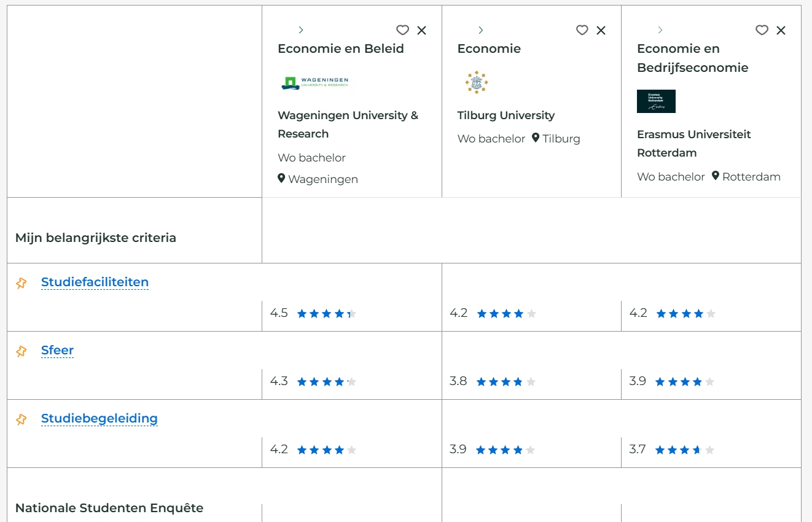Click the Tilburg University logo
Image resolution: width=812 pixels, height=522 pixels.
click(x=476, y=82)
